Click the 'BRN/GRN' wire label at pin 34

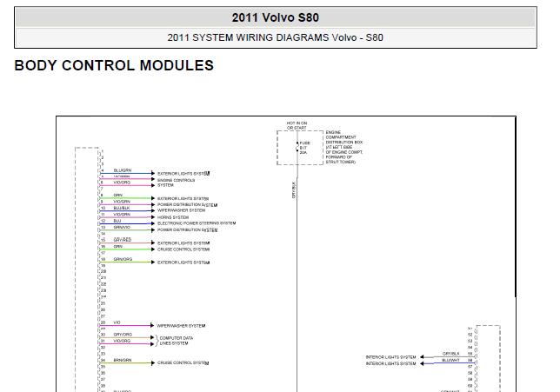[x=123, y=360]
